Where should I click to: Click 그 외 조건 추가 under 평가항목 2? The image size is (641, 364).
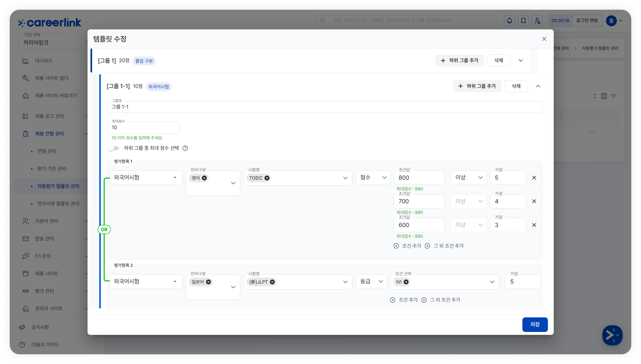coord(441,300)
